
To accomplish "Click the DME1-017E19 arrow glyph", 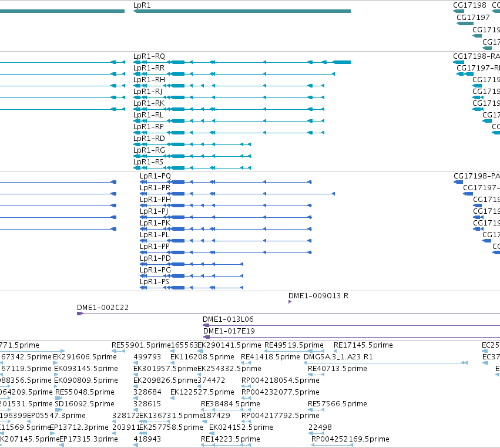I will (x=207, y=337).
